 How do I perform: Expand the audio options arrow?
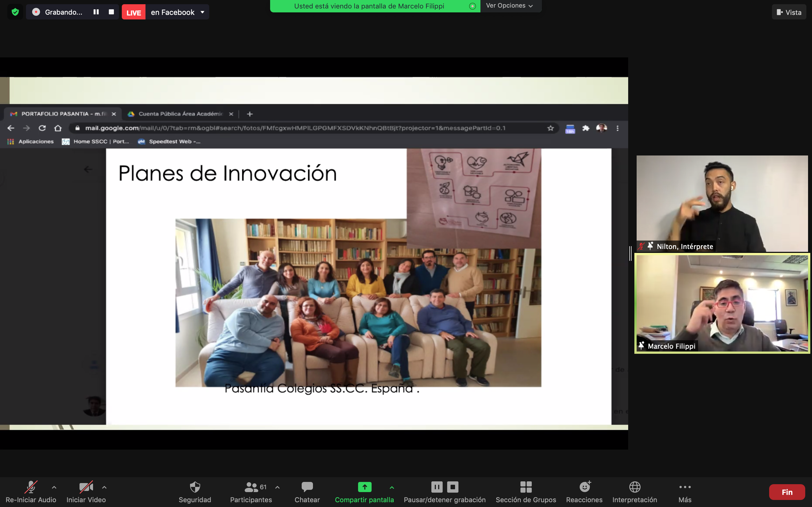(54, 487)
